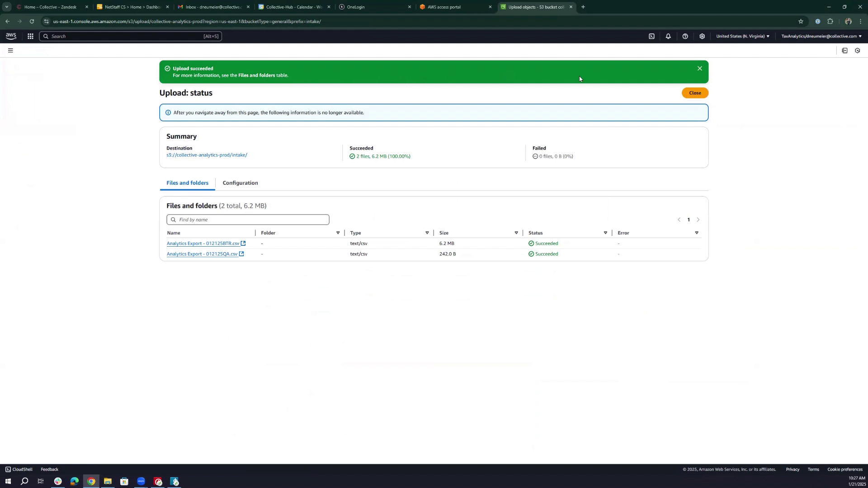Click the orange Close button
Screen dimensions: 868x488
[695, 93]
